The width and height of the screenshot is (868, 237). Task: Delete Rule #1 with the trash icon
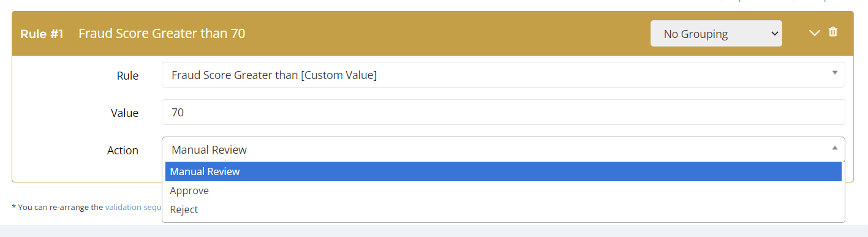coord(832,32)
